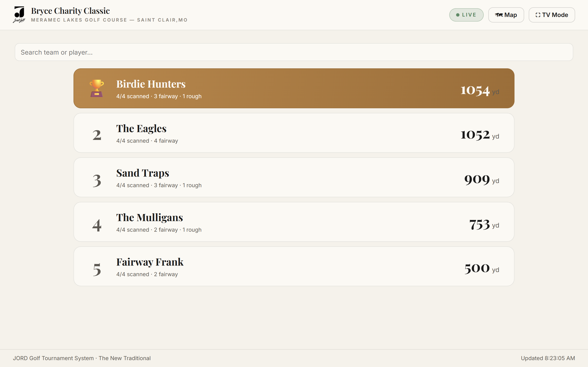The height and width of the screenshot is (367, 588).
Task: Expand the Birdie Hunters team card
Action: [294, 88]
